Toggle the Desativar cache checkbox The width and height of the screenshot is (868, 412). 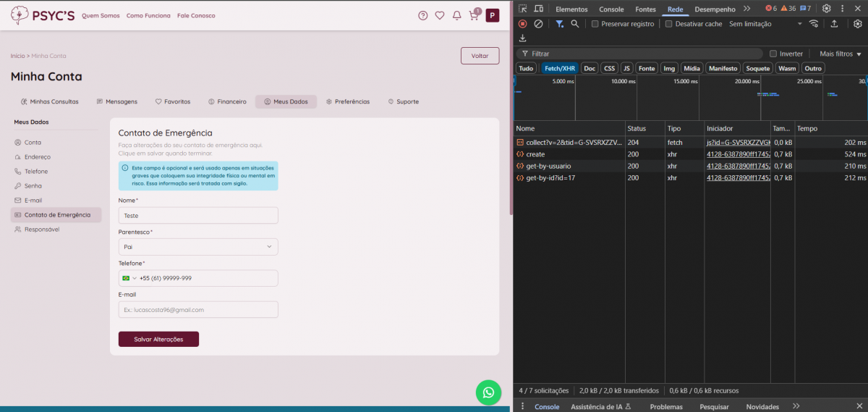coord(669,24)
